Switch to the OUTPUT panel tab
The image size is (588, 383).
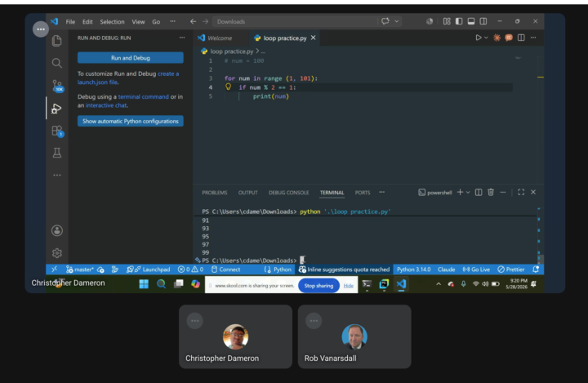coord(248,193)
